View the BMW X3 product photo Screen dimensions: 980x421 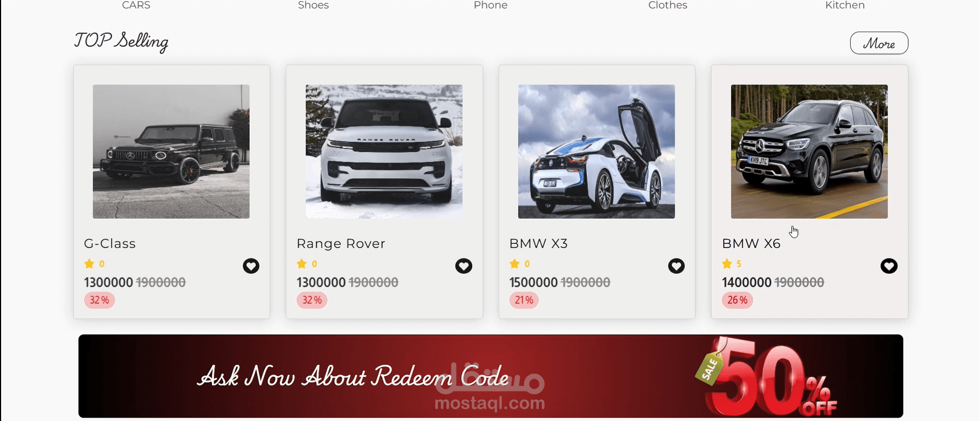tap(597, 152)
